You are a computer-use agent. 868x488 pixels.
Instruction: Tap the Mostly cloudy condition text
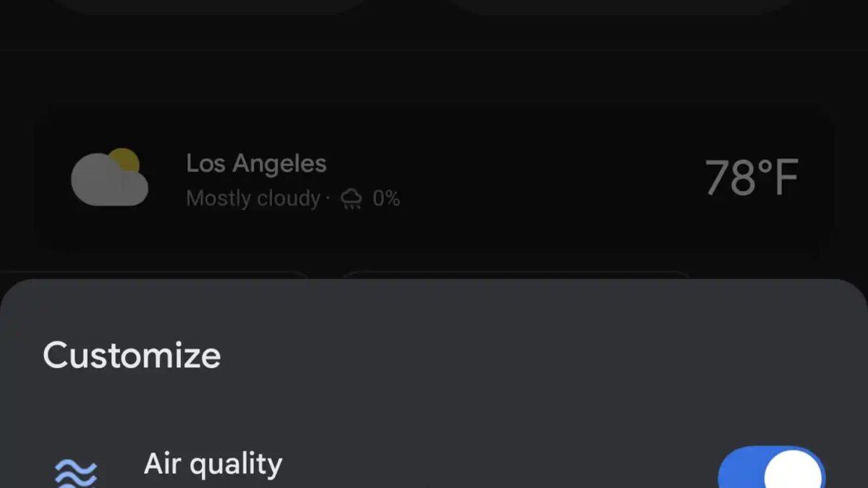point(252,199)
